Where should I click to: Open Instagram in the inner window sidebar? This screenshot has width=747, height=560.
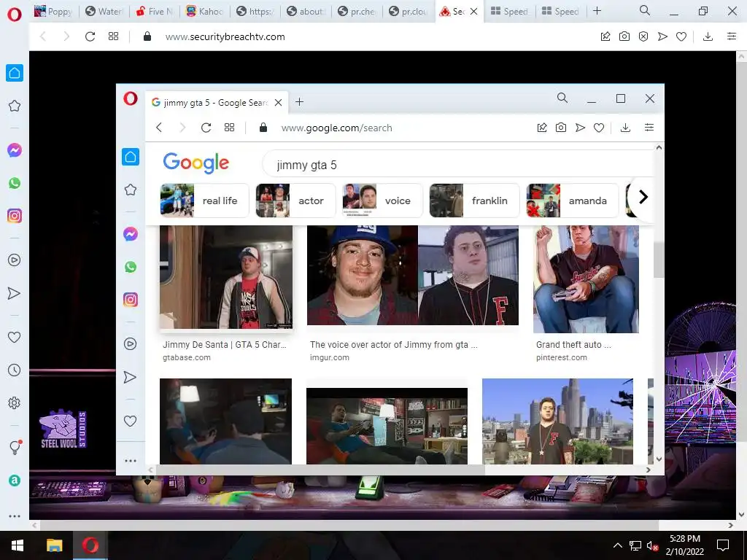(131, 300)
